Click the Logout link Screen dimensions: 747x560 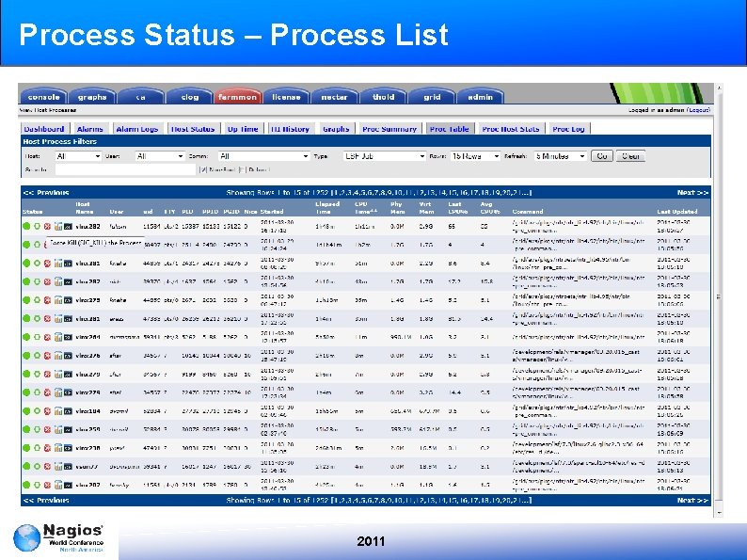(x=698, y=110)
